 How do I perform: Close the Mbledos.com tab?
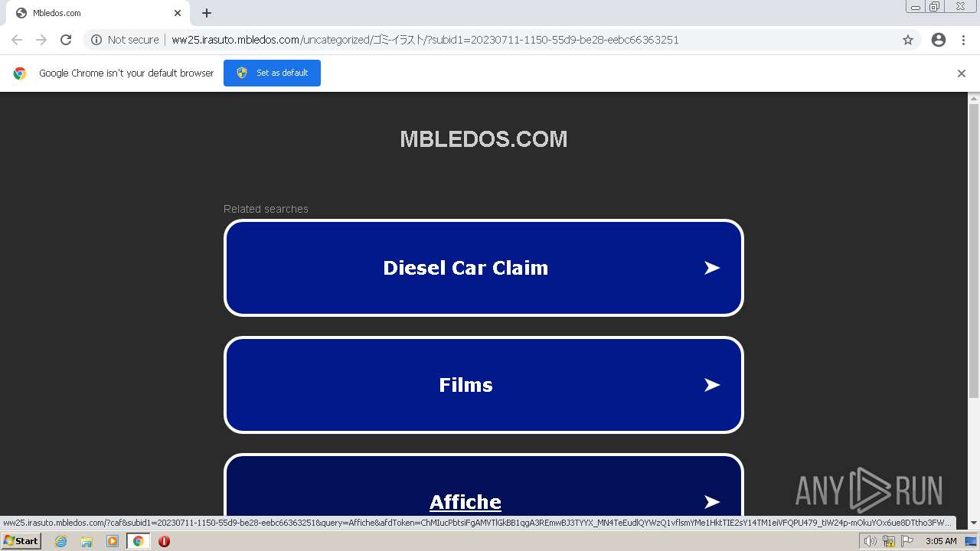click(x=178, y=13)
